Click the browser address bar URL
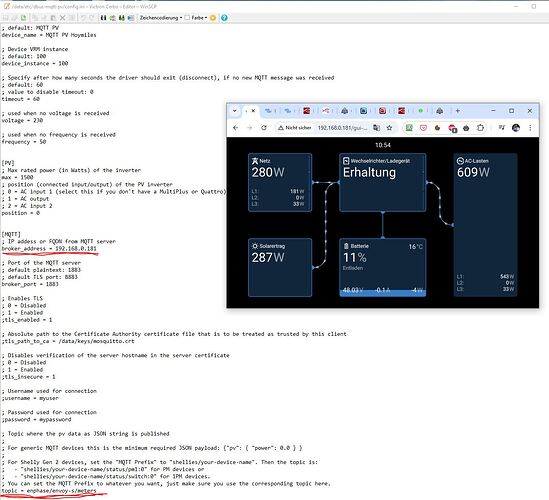The height and width of the screenshot is (500, 549). [342, 128]
